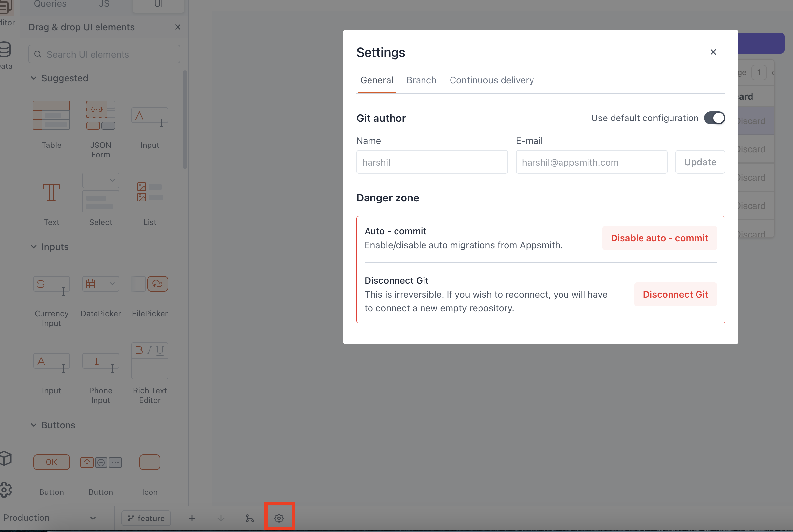This screenshot has width=793, height=532.
Task: Click the merge branch icon in bottom bar
Action: 249,518
